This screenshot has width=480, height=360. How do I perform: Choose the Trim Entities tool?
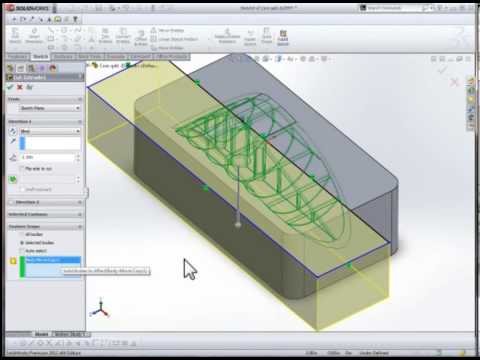(x=105, y=36)
